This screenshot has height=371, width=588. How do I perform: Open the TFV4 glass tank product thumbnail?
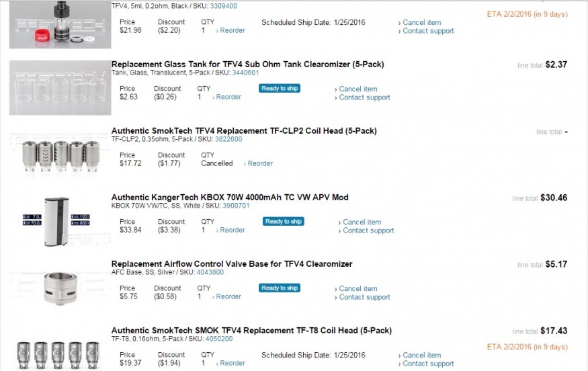pos(60,87)
